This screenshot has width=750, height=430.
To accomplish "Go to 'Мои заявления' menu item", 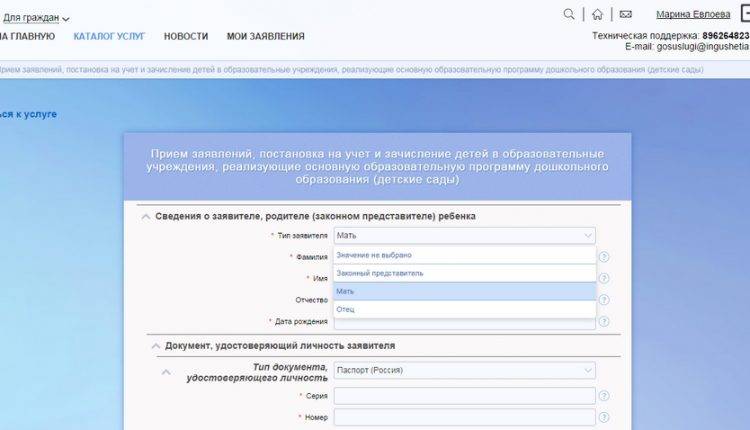I will [x=265, y=36].
